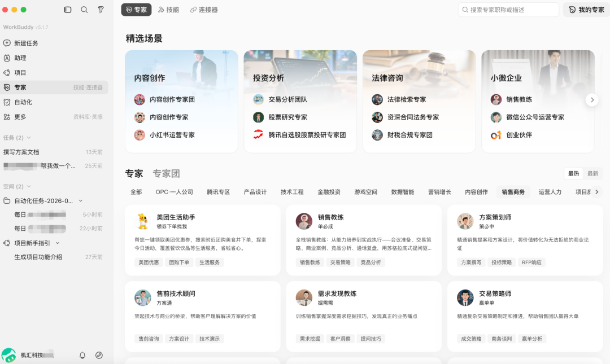Sort experts by 最热
The width and height of the screenshot is (610, 364).
(x=573, y=173)
